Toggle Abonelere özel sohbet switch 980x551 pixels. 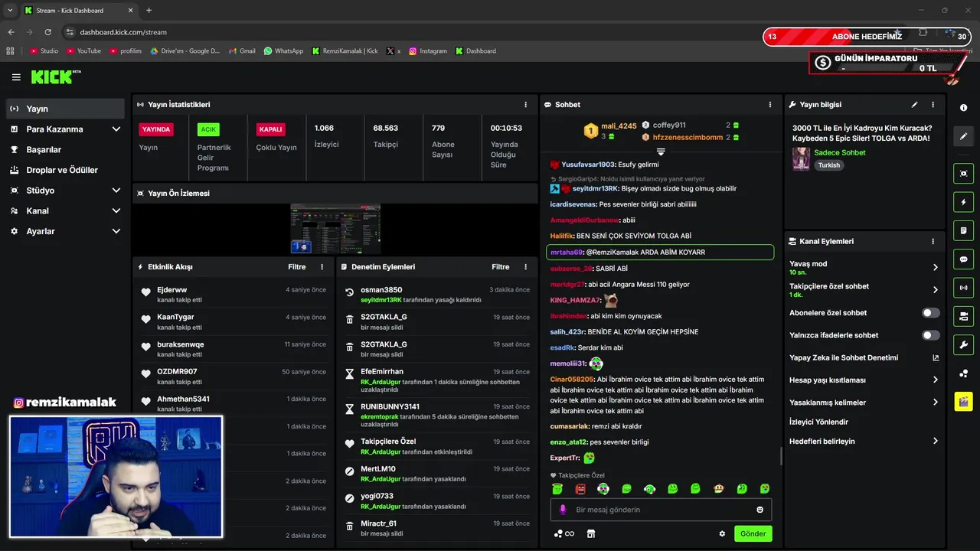[931, 313]
